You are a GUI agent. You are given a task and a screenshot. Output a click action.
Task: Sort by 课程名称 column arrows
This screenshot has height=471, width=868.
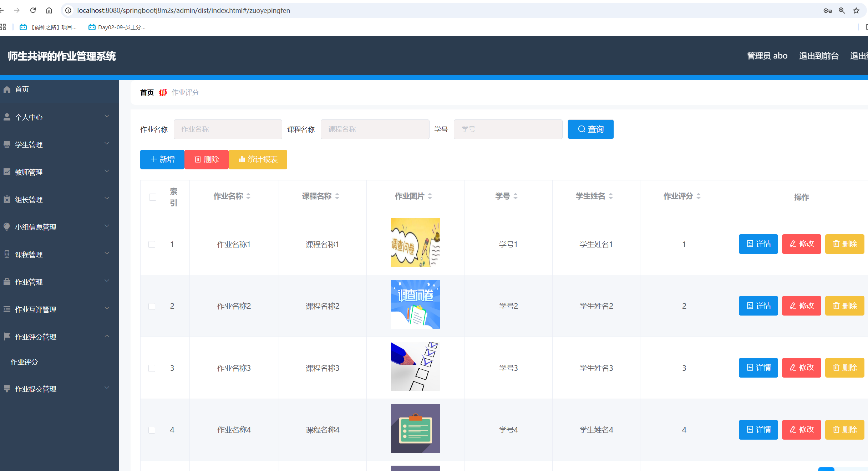(x=337, y=196)
